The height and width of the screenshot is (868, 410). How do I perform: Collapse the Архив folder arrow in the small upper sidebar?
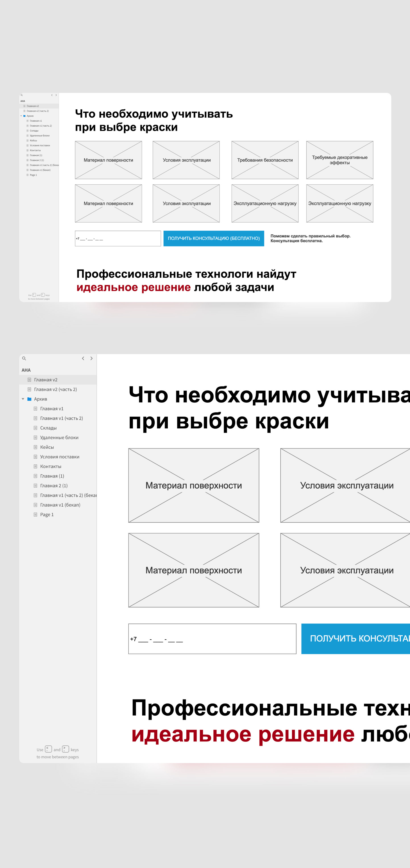(21, 116)
